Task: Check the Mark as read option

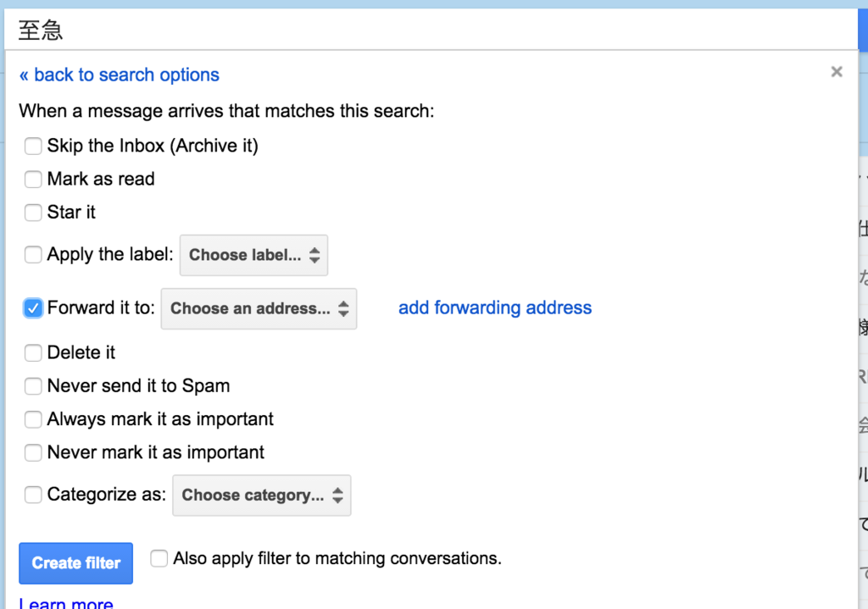Action: click(33, 180)
